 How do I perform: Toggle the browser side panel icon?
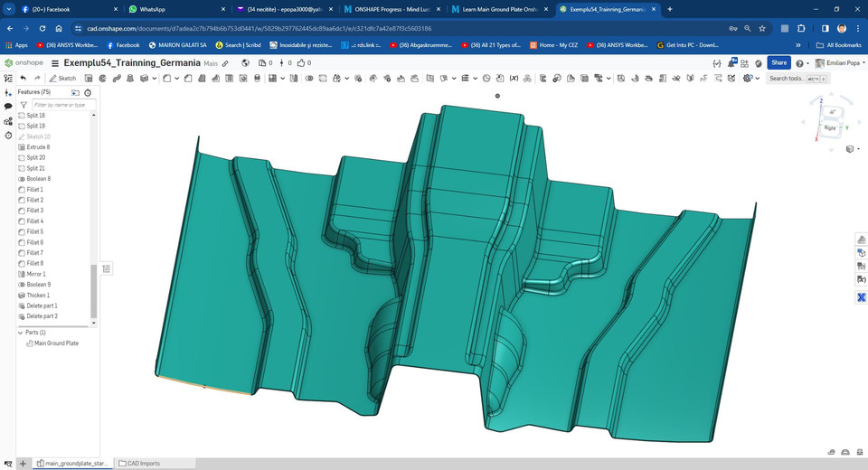pyautogui.click(x=826, y=28)
